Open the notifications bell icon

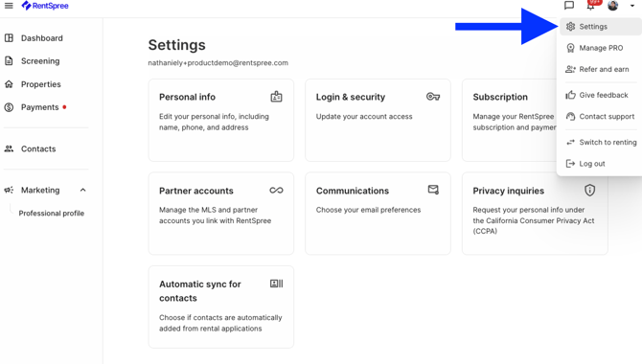click(591, 6)
